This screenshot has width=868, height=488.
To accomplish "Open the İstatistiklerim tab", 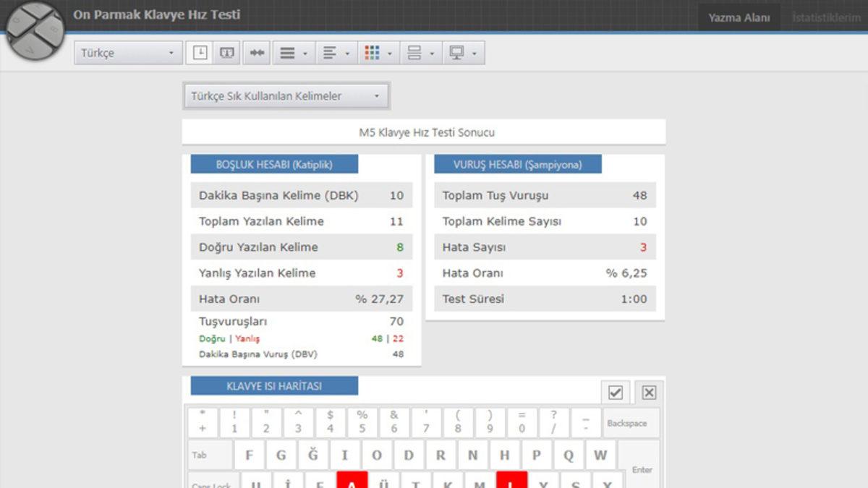I will pos(826,17).
